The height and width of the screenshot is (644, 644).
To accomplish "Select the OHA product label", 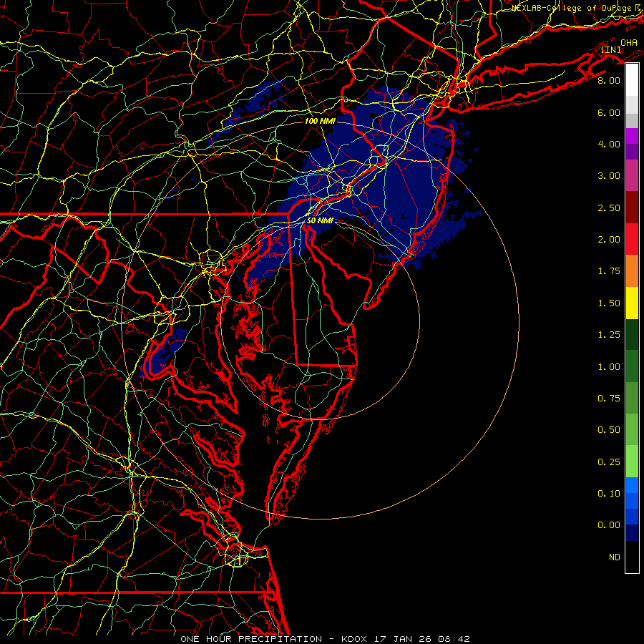I will (629, 42).
